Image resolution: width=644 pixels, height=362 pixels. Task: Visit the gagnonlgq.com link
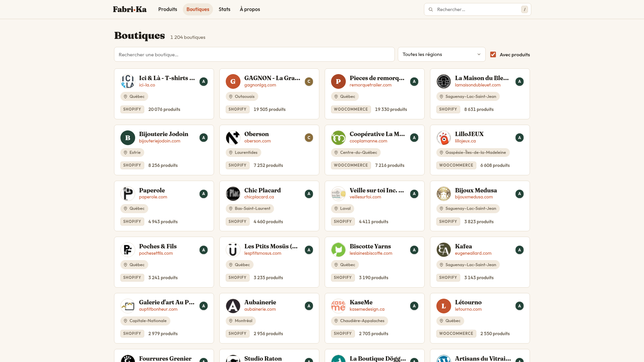pyautogui.click(x=260, y=85)
